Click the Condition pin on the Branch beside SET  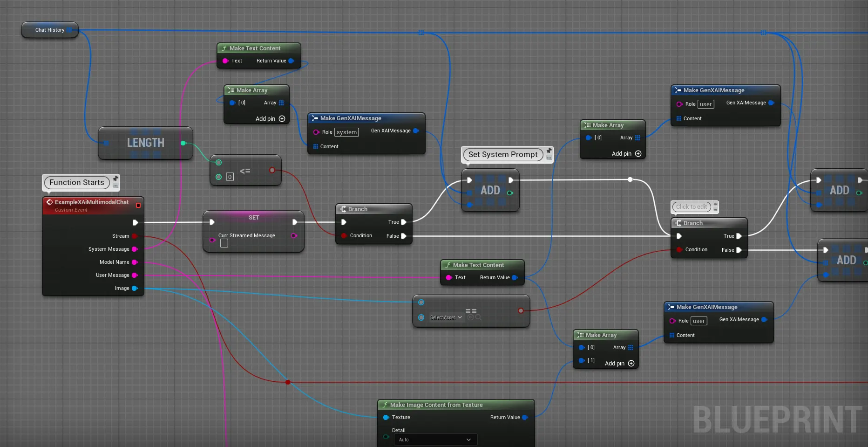[x=344, y=236]
